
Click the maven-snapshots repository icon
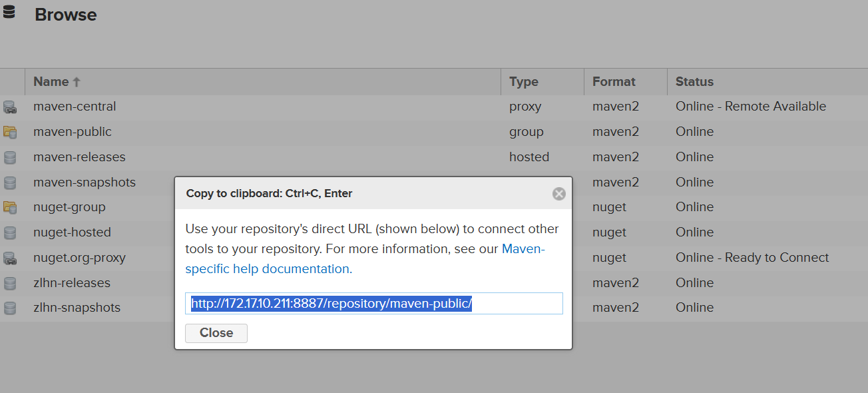tap(10, 183)
